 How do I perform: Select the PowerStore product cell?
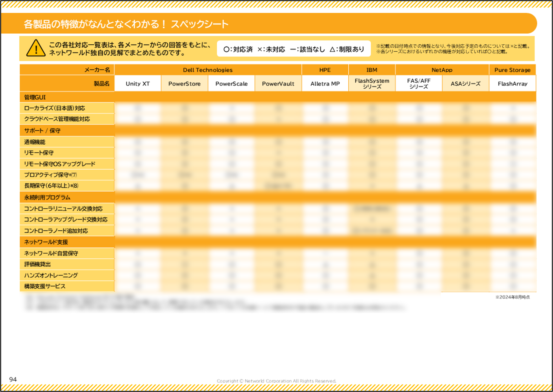click(185, 84)
